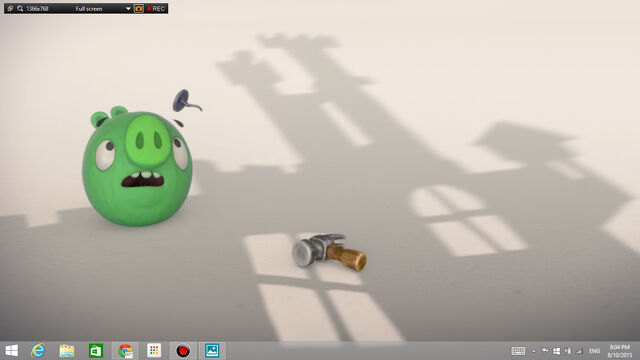Viewport: 640px width, 360px height.
Task: Switch input language via ENG indicator
Action: 594,351
